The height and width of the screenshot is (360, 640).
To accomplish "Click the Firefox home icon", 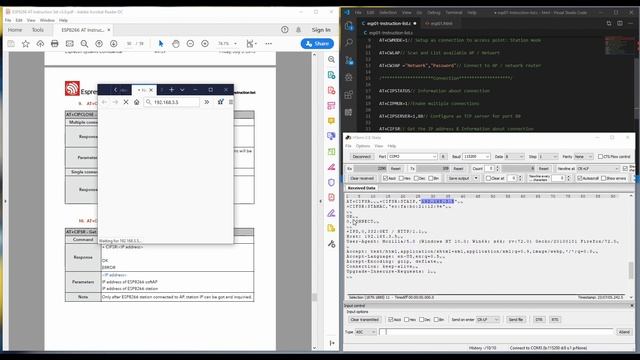I will point(137,102).
